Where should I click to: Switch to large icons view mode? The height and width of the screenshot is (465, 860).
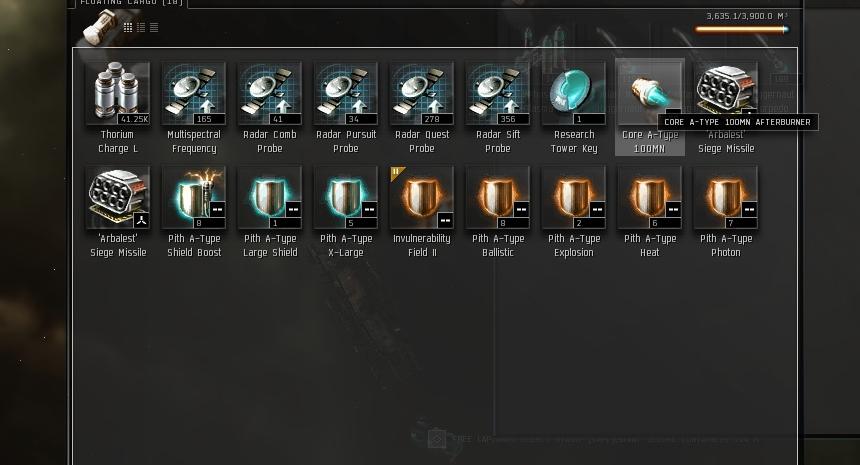pos(128,27)
